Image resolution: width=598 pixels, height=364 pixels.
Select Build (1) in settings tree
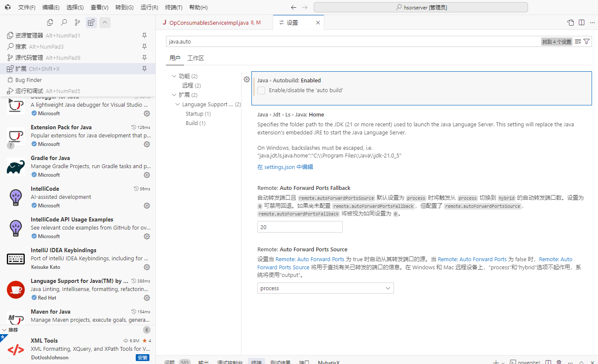pyautogui.click(x=195, y=123)
